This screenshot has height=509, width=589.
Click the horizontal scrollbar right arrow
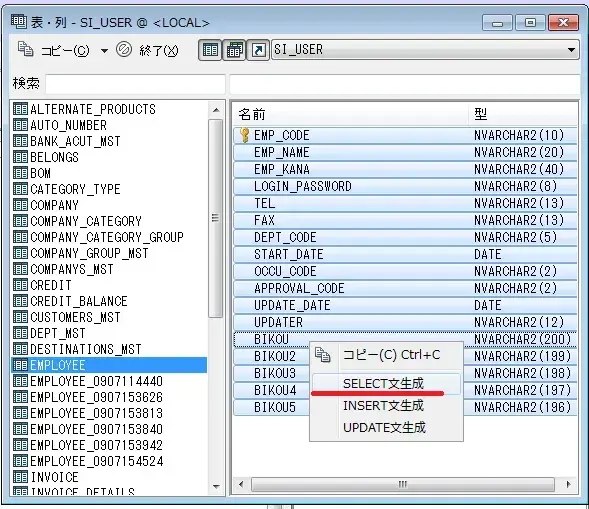click(569, 484)
